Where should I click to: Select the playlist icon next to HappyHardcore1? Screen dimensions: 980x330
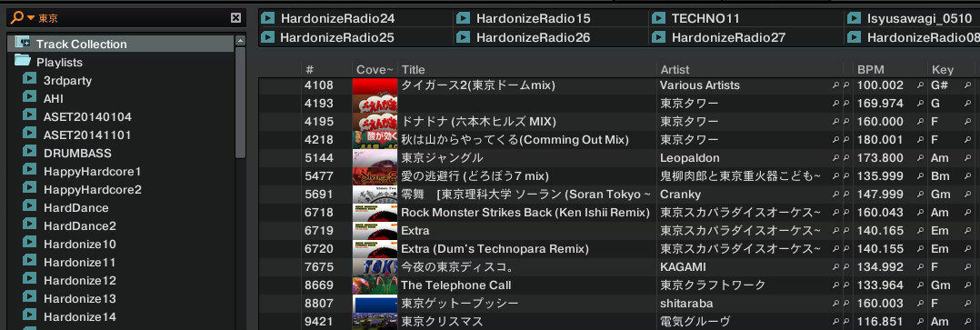pyautogui.click(x=29, y=170)
